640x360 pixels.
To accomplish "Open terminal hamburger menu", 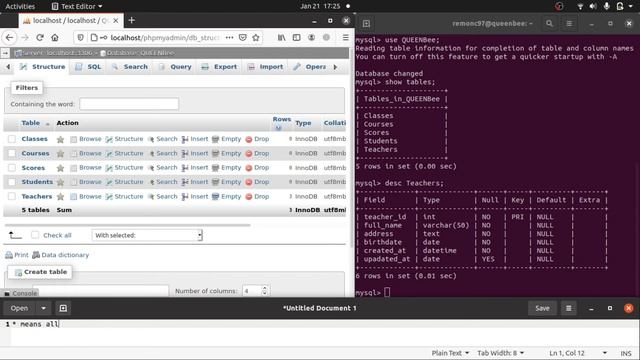I will [x=569, y=24].
